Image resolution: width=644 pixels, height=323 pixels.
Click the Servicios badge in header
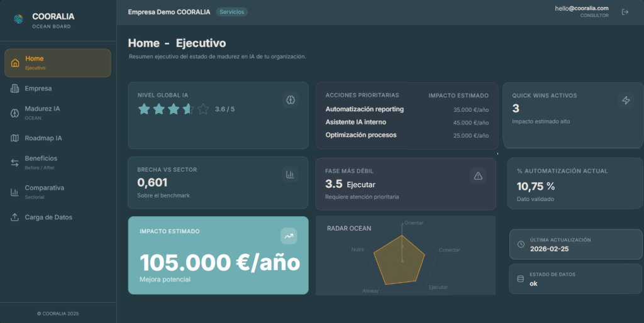pos(232,12)
